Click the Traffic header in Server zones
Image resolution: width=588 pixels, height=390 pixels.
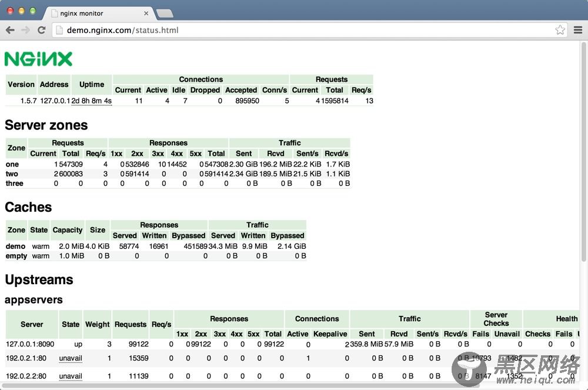[289, 143]
